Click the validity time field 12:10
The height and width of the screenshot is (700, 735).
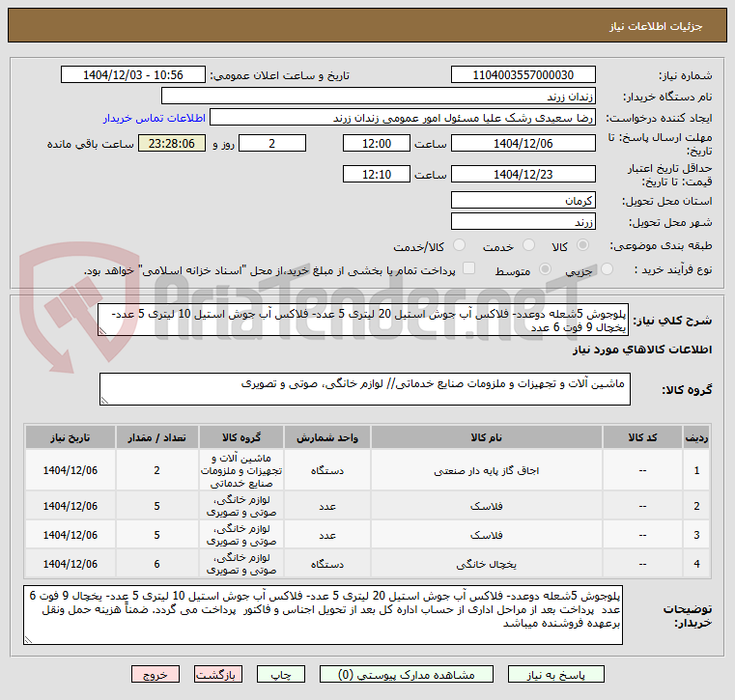(377, 175)
